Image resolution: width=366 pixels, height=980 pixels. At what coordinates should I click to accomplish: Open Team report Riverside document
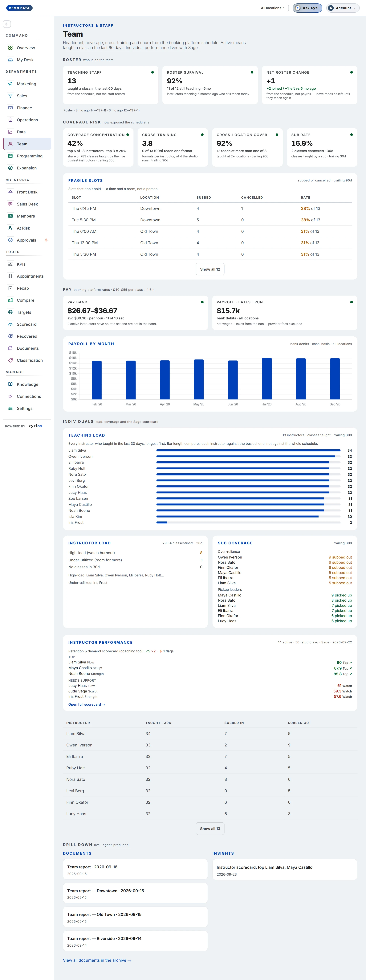click(x=135, y=941)
